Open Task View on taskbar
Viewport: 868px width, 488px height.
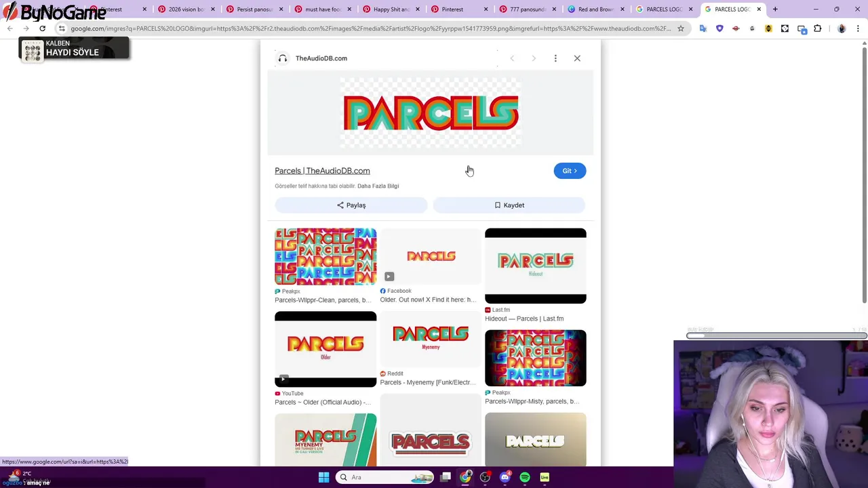tap(446, 477)
